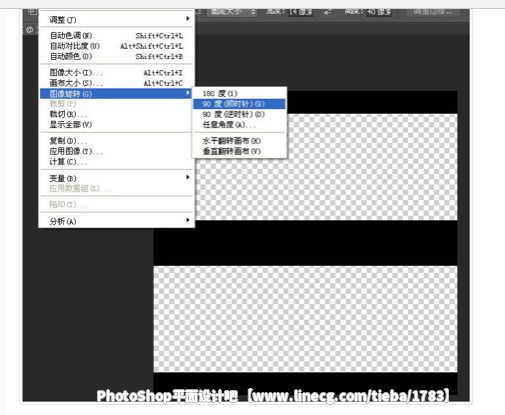The image size is (505, 415).
Task: Select 90 度(逆时针) counterclockwise rotation
Action: (239, 114)
